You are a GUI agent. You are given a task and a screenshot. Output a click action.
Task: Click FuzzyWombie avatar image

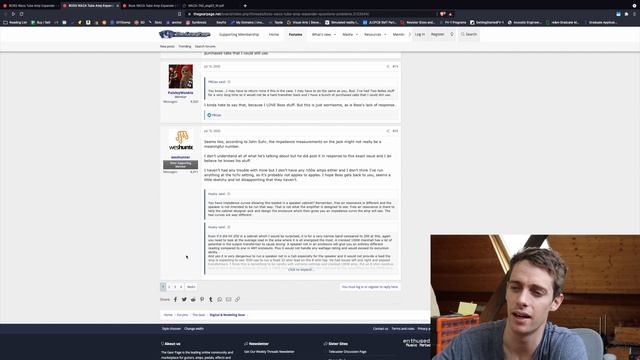180,76
